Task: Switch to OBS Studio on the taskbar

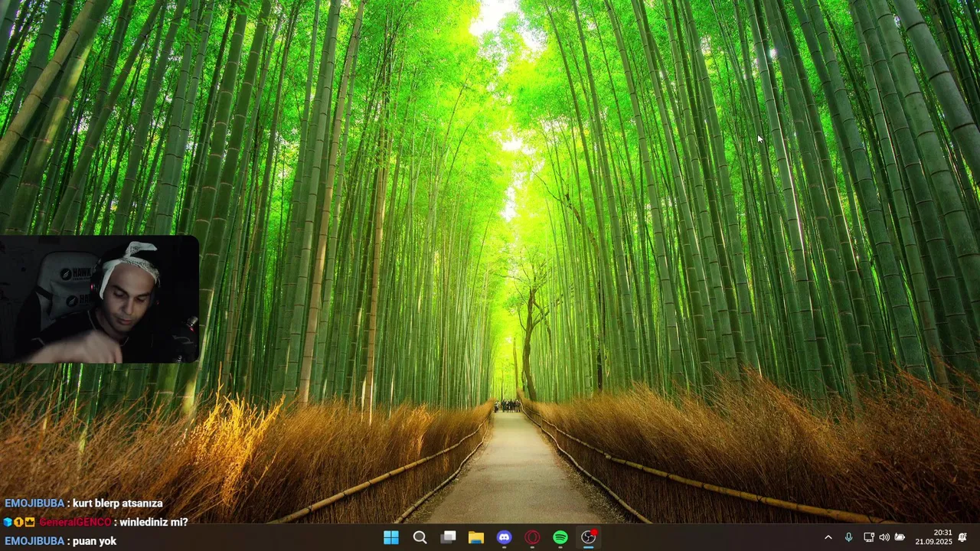Action: (589, 537)
